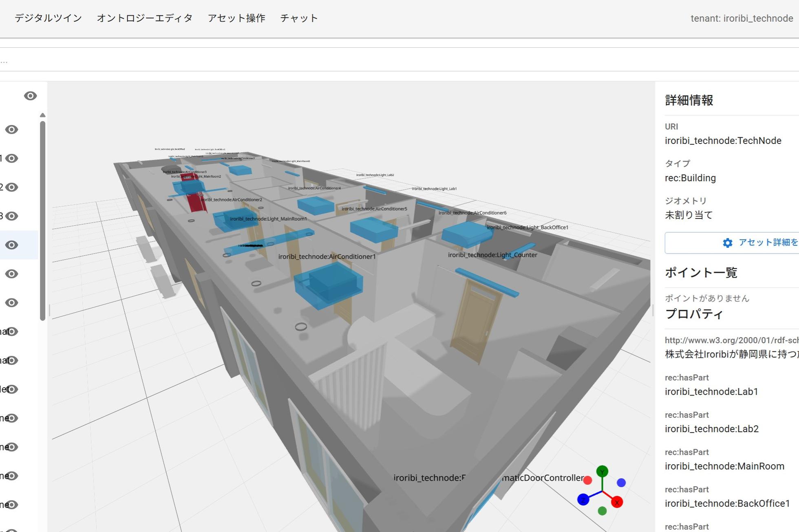The height and width of the screenshot is (532, 799).
Task: Hide the asset row ending in 1
Action: point(11,159)
